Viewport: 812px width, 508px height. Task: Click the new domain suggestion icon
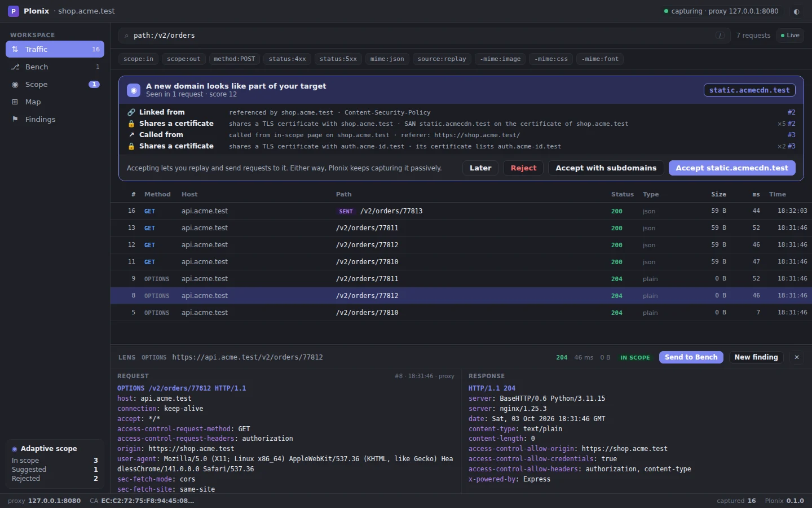tap(134, 90)
